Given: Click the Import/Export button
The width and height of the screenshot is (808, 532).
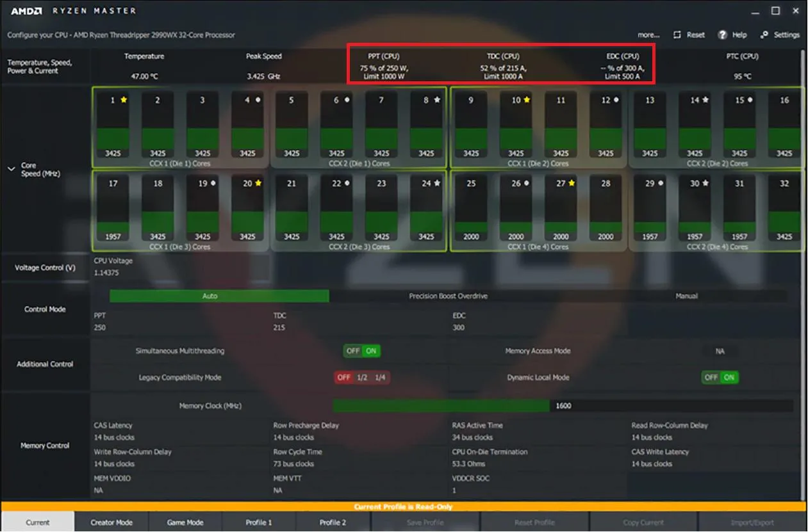Looking at the screenshot, I should click(x=752, y=522).
